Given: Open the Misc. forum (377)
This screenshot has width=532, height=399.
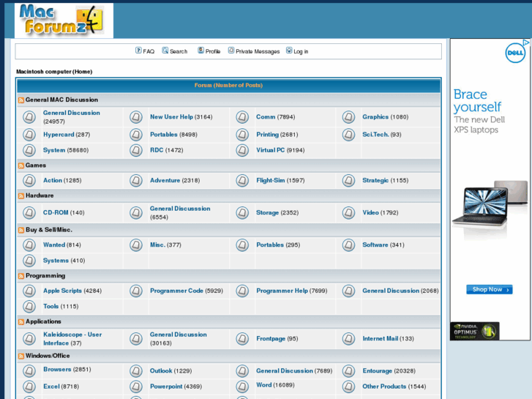Looking at the screenshot, I should 157,245.
